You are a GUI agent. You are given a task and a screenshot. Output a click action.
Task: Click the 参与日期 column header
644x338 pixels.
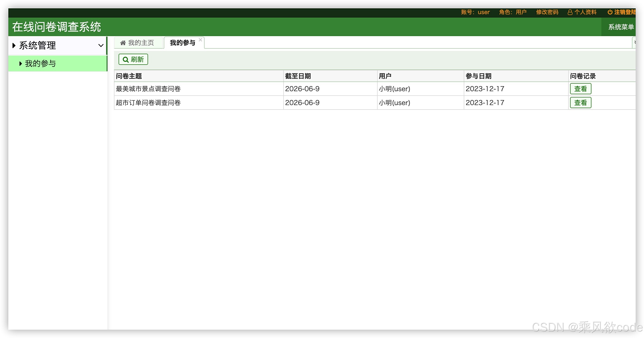pyautogui.click(x=478, y=76)
